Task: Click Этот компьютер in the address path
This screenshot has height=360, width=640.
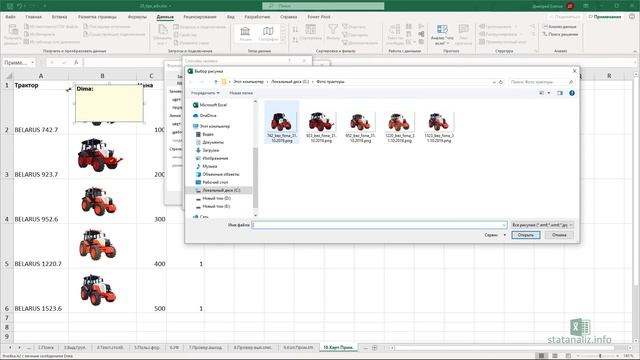Action: pyautogui.click(x=248, y=82)
